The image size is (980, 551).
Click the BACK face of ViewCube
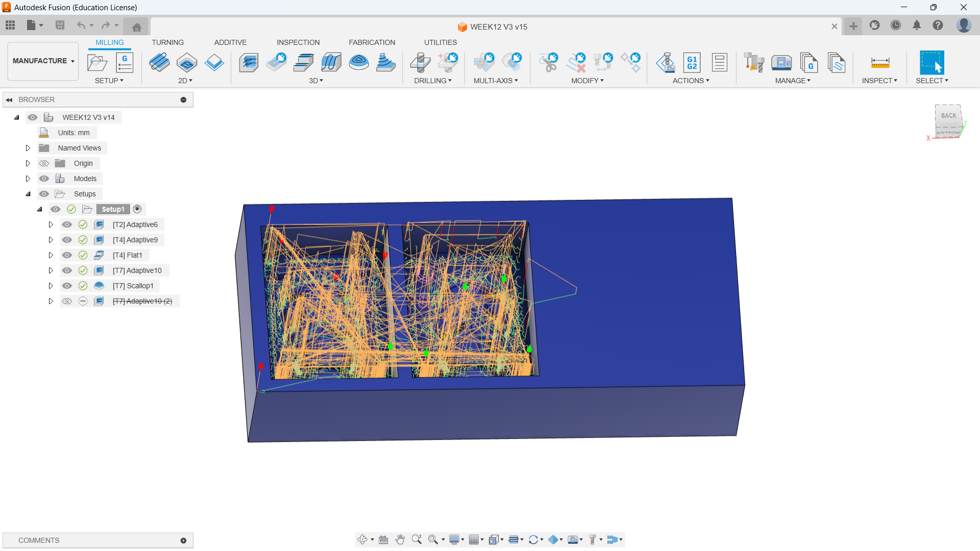coord(948,116)
